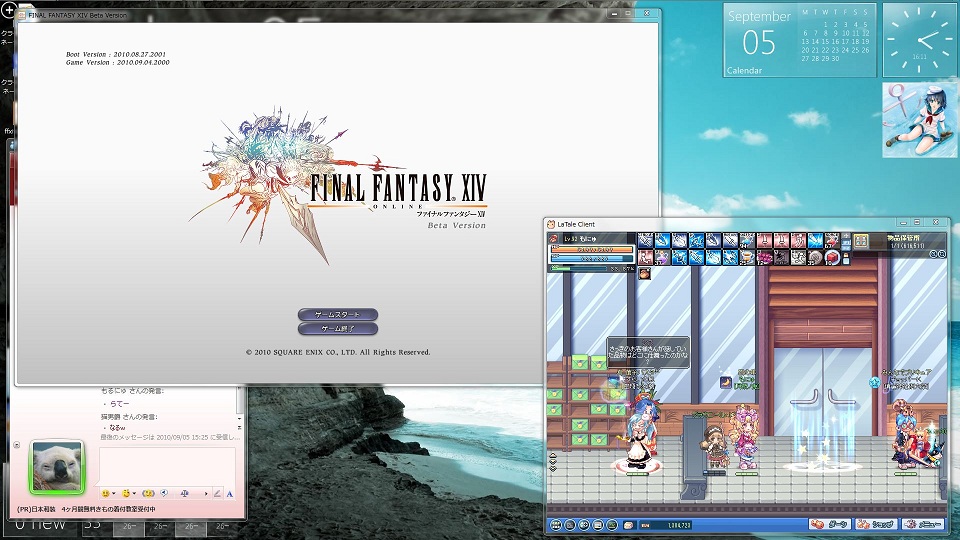Click the なるw chat message
The height and width of the screenshot is (540, 960).
[x=118, y=427]
